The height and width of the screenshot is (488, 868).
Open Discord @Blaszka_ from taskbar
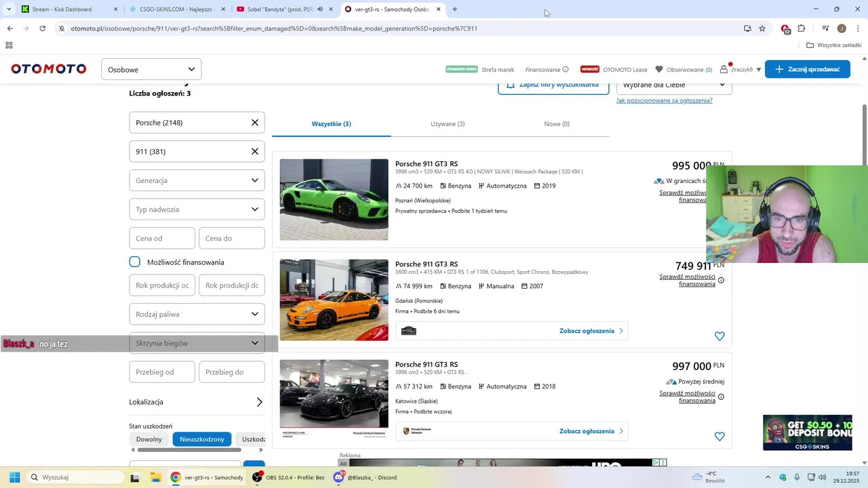click(365, 477)
